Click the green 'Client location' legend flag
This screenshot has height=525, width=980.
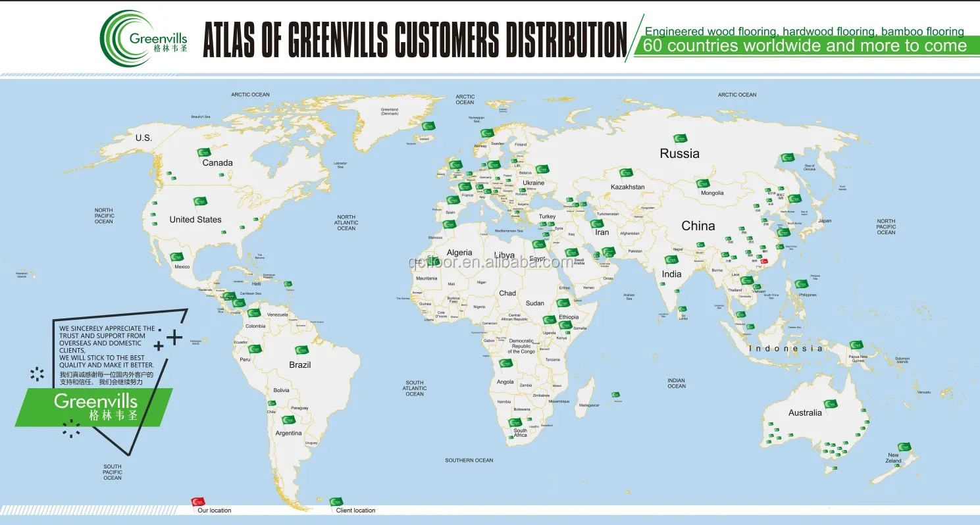point(336,503)
